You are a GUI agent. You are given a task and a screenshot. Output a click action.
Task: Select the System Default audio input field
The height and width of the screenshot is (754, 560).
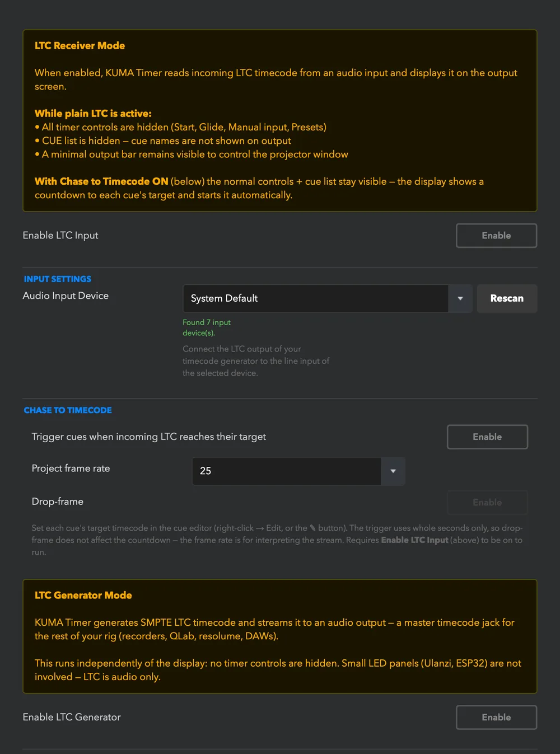click(316, 298)
